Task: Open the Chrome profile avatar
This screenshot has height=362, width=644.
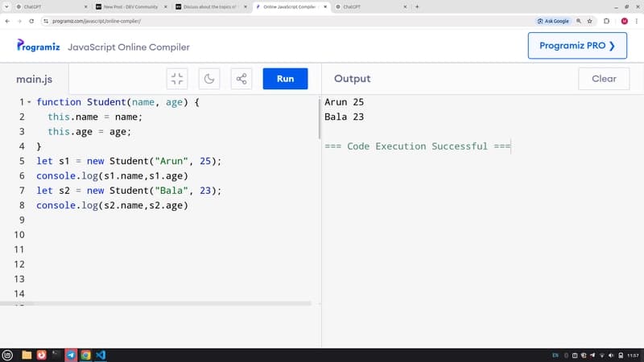Action: pyautogui.click(x=625, y=21)
